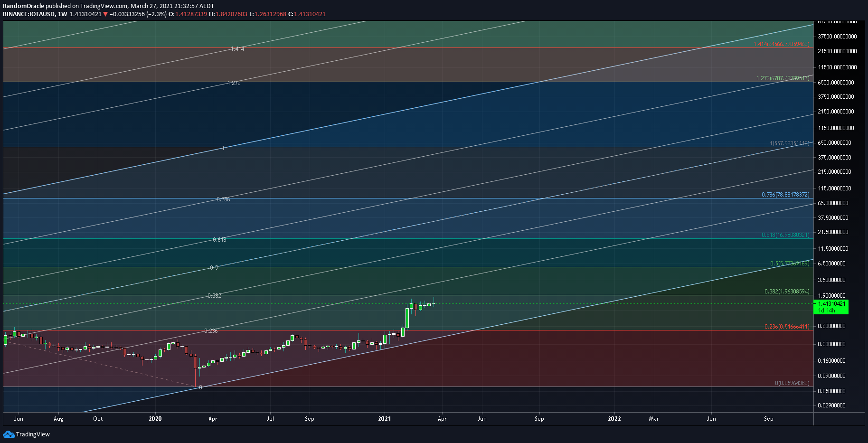Click the 1(557.99351112) Fibonacci level label
This screenshot has width=868, height=443.
[790, 143]
